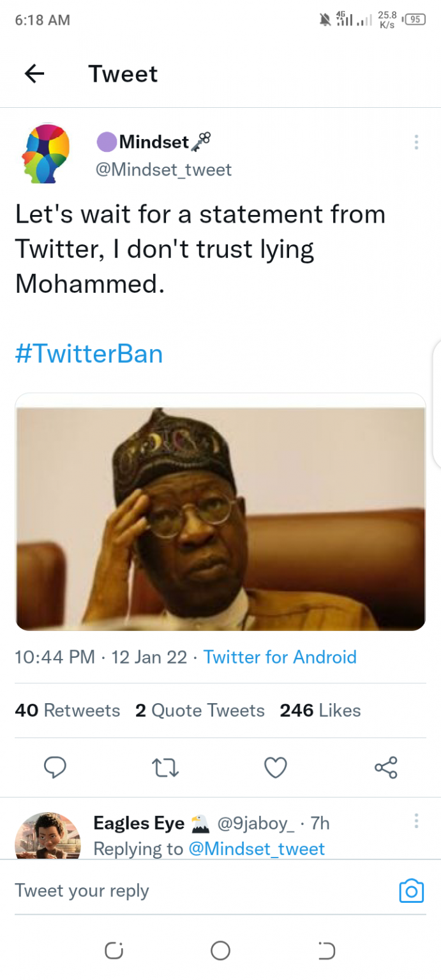Tap the Twitter for Android link
Viewport: 441px width, 980px height.
[x=280, y=657]
